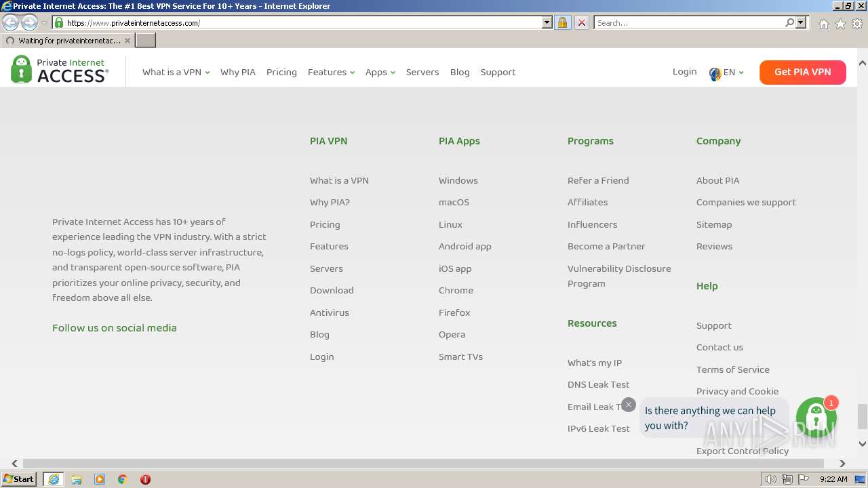Open the Linux footer link

tap(450, 224)
